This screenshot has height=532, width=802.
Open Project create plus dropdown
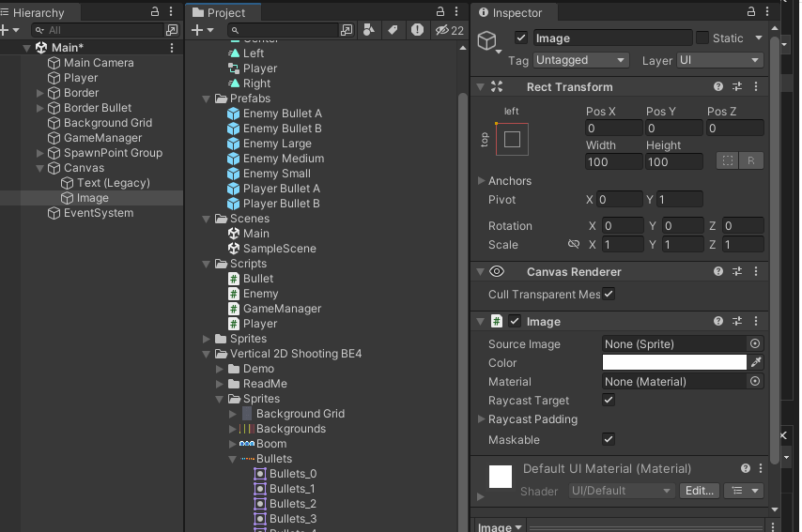tap(203, 30)
